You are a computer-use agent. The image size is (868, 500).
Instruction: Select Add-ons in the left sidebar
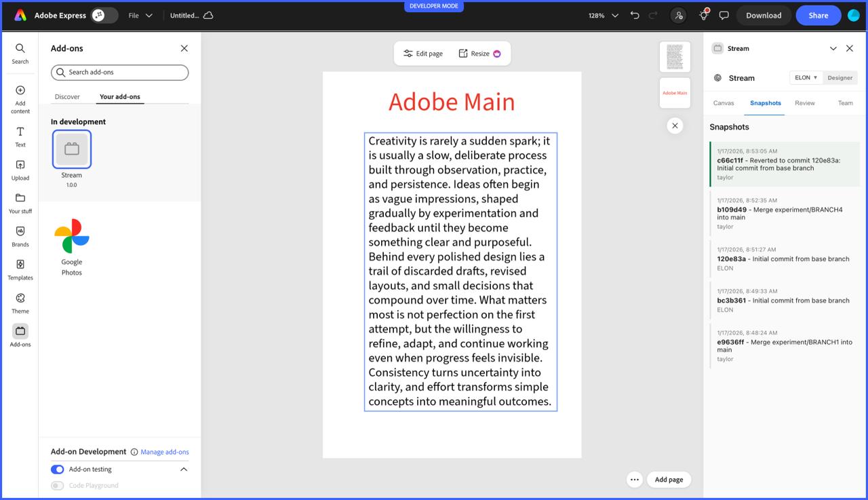(20, 336)
